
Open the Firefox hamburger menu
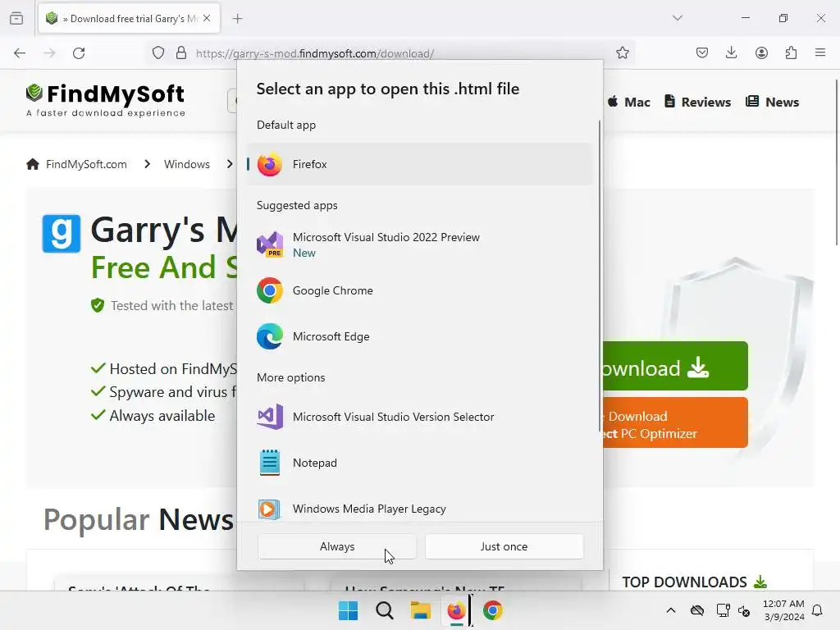[820, 53]
